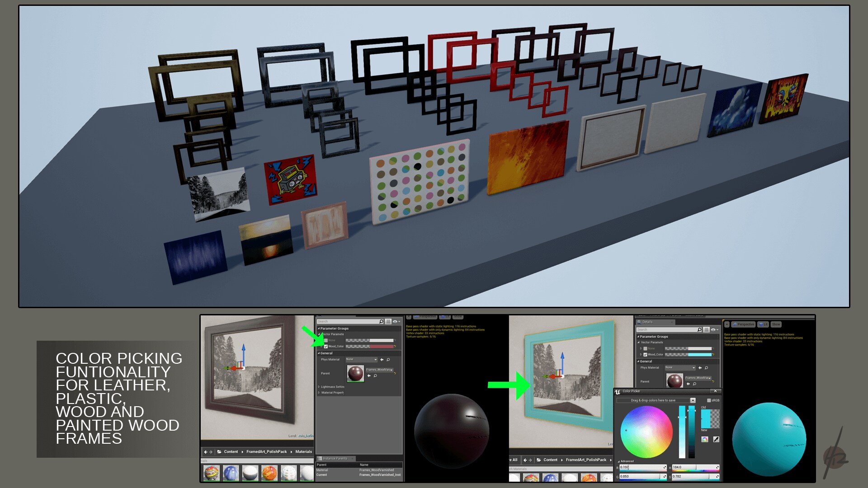
Task: Select the Frames_WoodVarnished parent sphere thumbnail
Action: [355, 374]
